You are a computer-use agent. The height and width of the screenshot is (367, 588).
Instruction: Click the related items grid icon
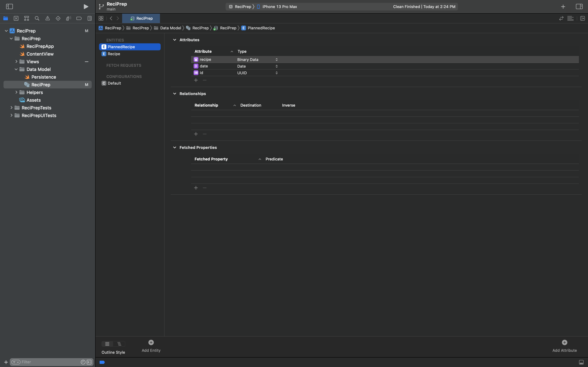tap(101, 19)
